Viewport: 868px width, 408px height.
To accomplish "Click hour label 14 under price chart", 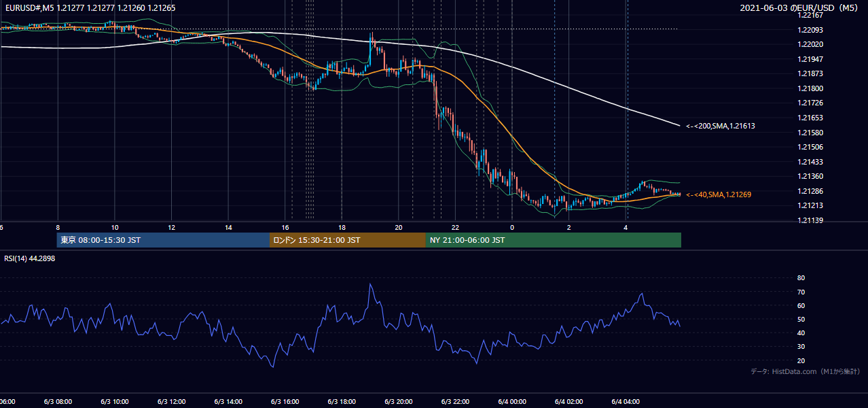I will coord(228,228).
